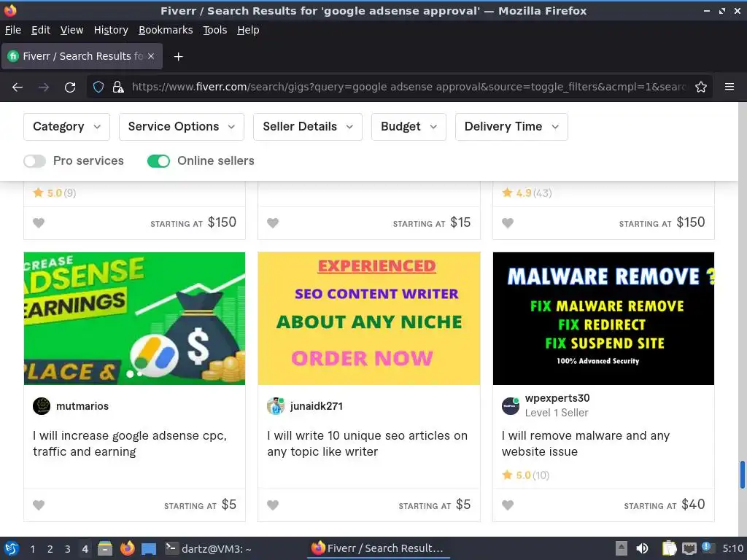The image size is (747, 560).
Task: Open junaidk271 seller avatar
Action: (275, 406)
